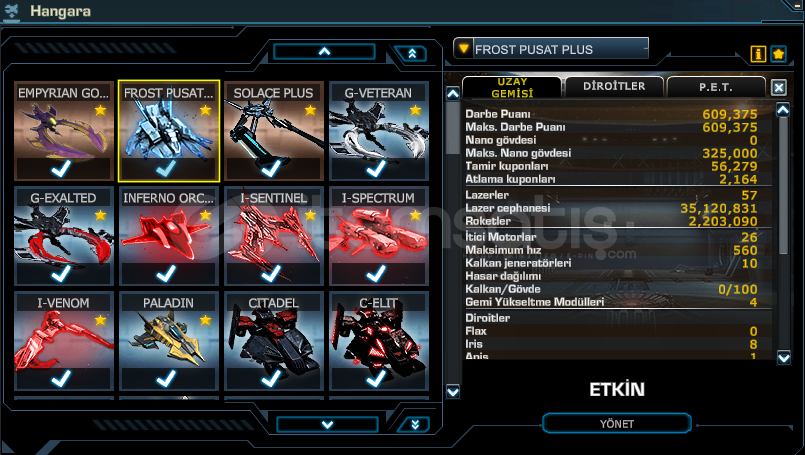Image resolution: width=805 pixels, height=455 pixels.
Task: Toggle checkmark under SOLACE PLUS ship
Action: (x=272, y=168)
